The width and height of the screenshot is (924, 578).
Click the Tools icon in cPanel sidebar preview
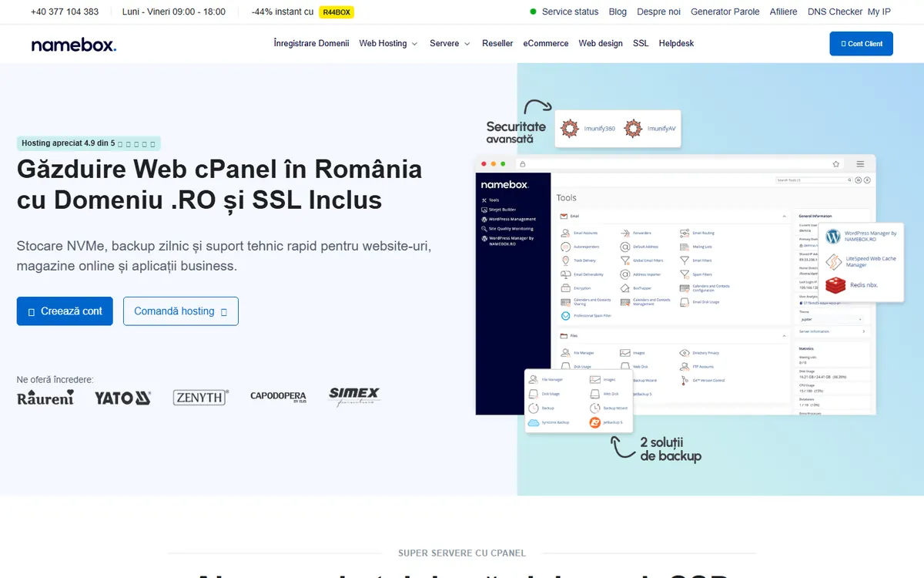point(484,200)
